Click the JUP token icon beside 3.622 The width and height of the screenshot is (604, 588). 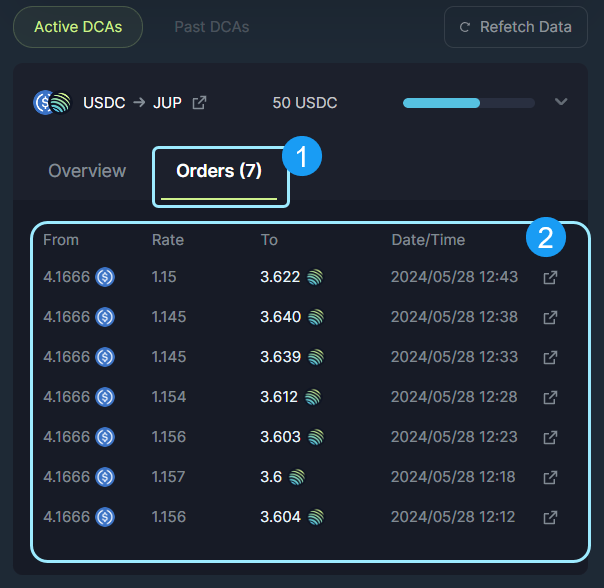click(x=316, y=277)
